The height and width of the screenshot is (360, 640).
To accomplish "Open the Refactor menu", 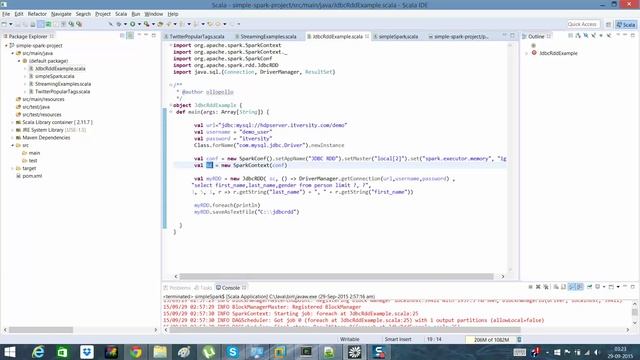I will (37, 14).
